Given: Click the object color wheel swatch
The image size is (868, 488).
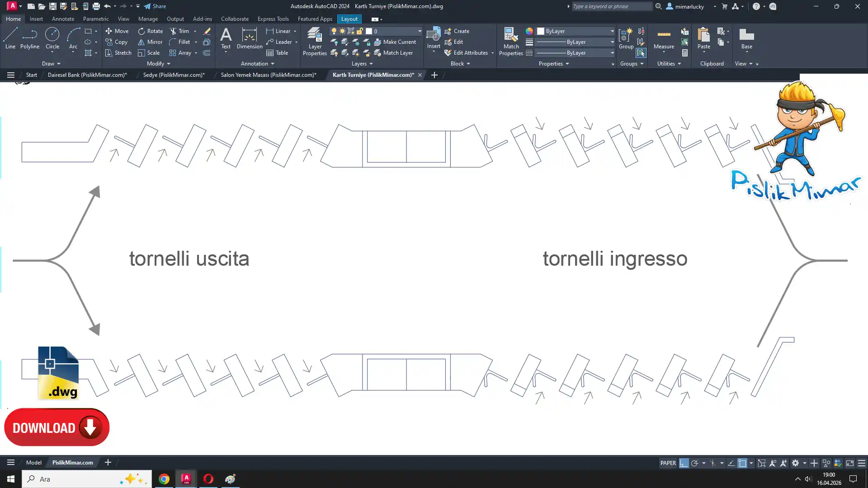Looking at the screenshot, I should tap(529, 31).
